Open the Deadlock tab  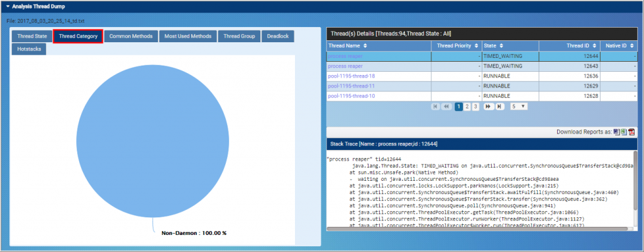point(277,37)
